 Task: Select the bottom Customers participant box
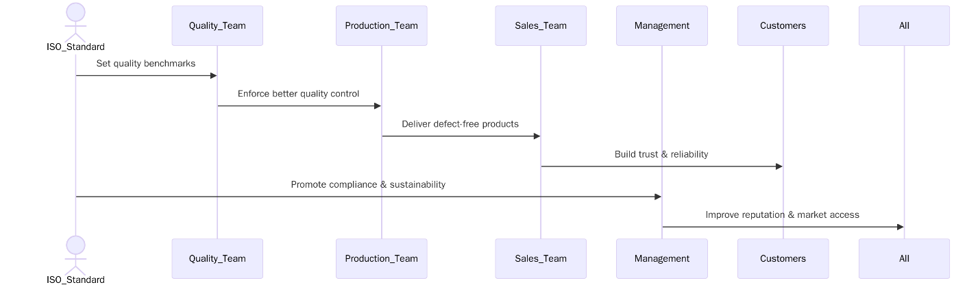(x=783, y=258)
